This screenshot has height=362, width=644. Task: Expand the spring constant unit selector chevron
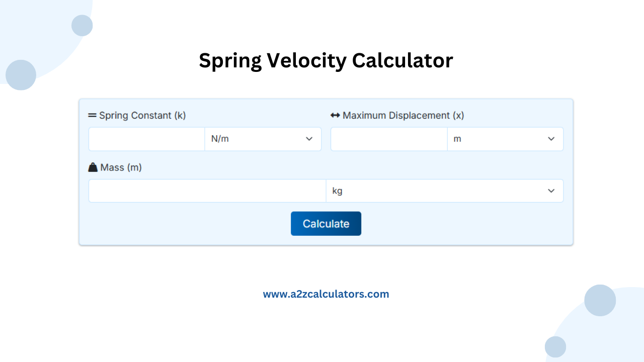coord(309,139)
